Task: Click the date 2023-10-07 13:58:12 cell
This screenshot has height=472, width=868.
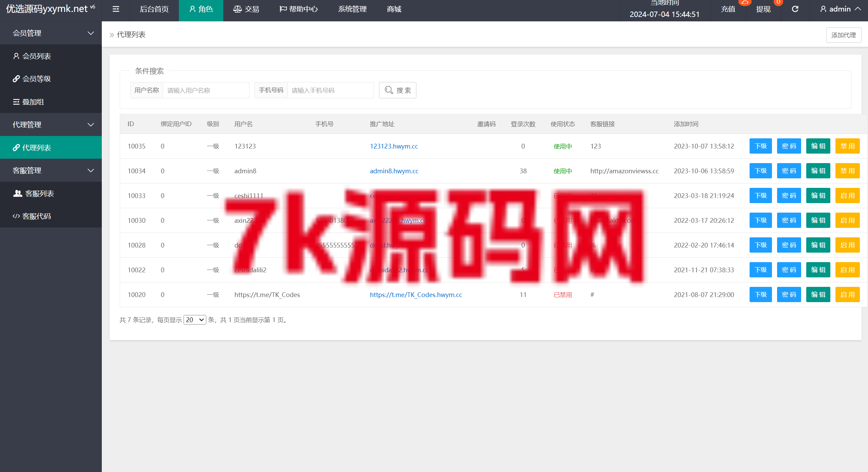Action: click(704, 146)
